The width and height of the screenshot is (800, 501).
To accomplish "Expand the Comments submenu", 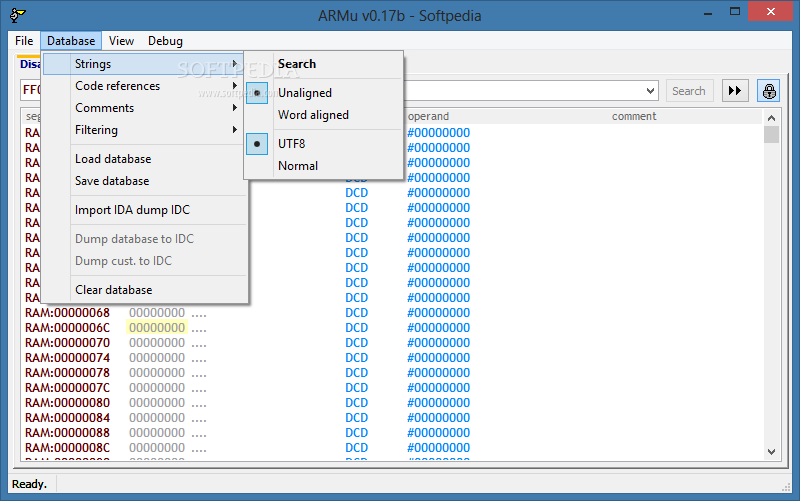I will tap(143, 108).
